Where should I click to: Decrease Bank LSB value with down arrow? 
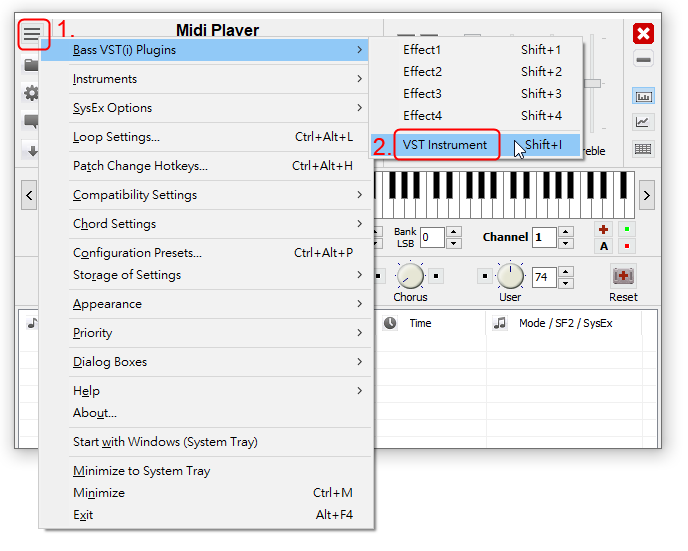(x=454, y=243)
